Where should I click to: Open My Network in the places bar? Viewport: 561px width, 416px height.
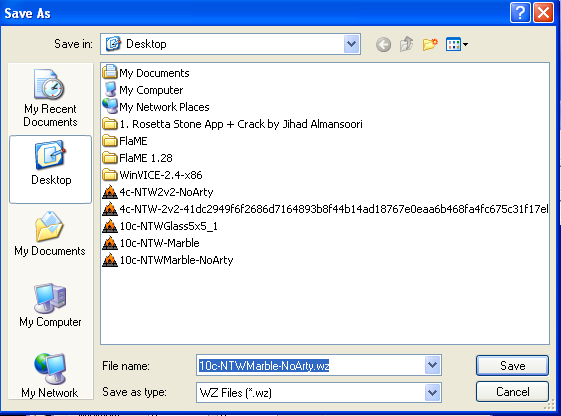50,376
